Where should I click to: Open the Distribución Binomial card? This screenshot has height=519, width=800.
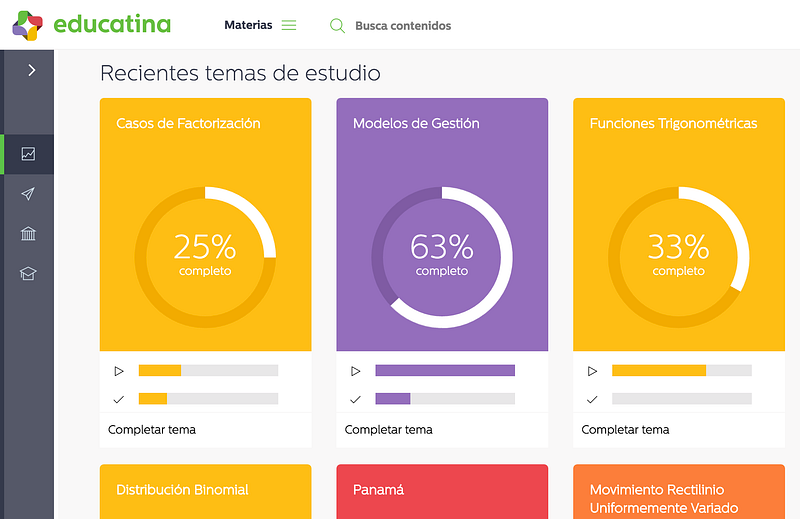tap(206, 491)
